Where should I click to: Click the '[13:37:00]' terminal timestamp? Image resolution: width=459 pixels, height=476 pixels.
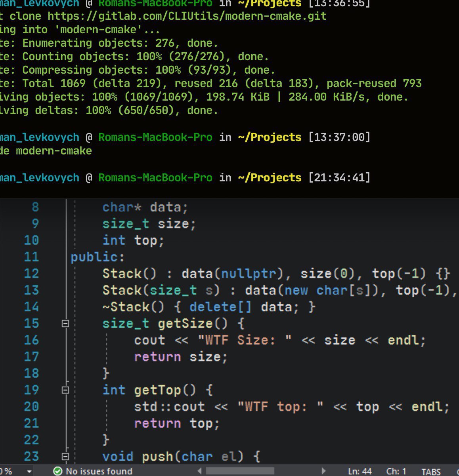point(339,137)
